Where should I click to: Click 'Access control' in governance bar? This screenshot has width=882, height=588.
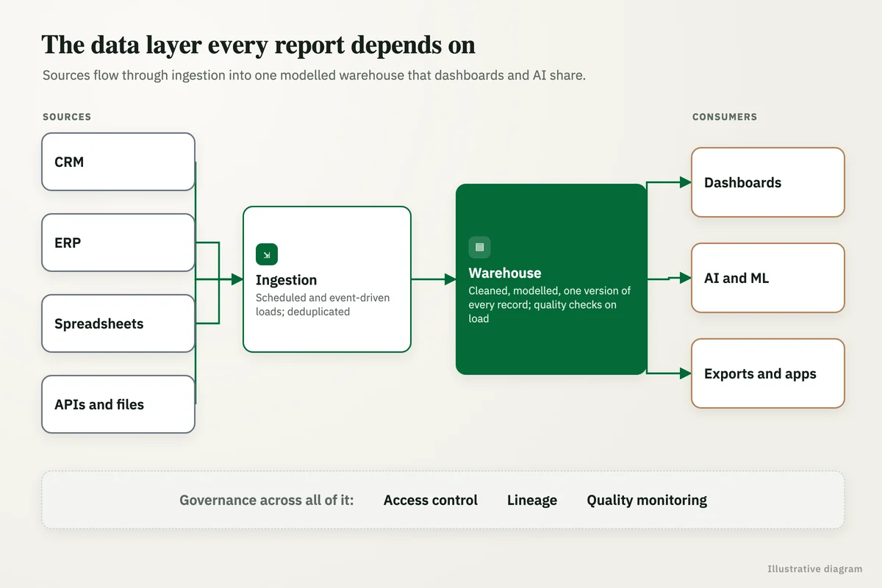pyautogui.click(x=431, y=500)
